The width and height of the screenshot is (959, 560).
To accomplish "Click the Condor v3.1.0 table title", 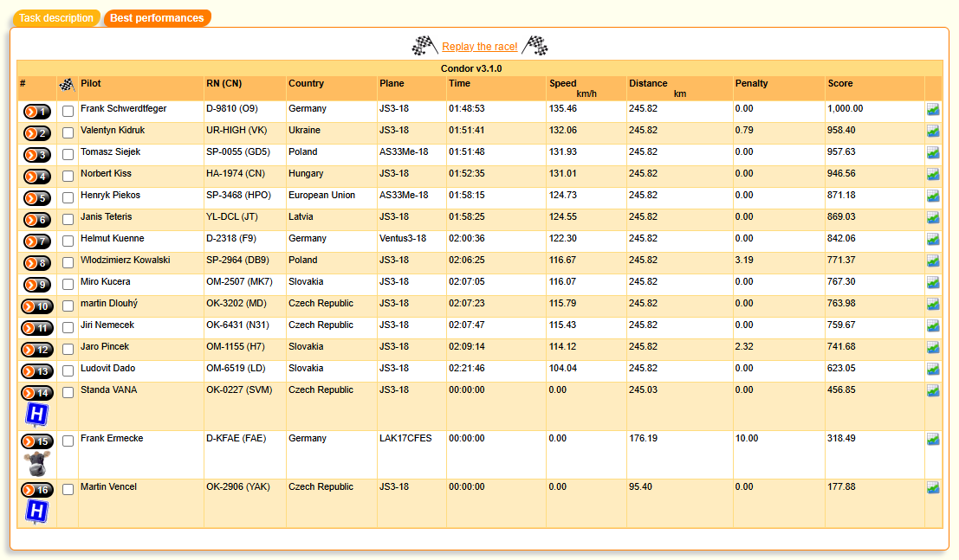I will coord(471,68).
